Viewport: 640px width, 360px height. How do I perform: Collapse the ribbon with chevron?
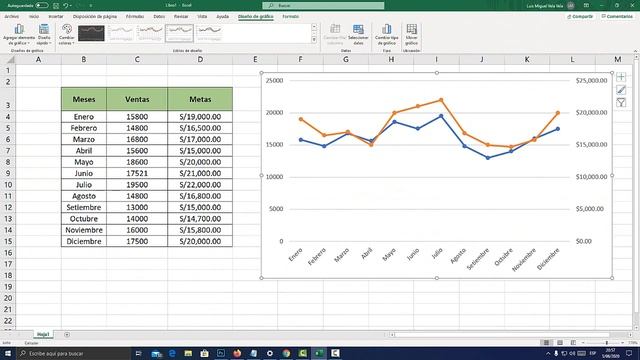pos(635,51)
